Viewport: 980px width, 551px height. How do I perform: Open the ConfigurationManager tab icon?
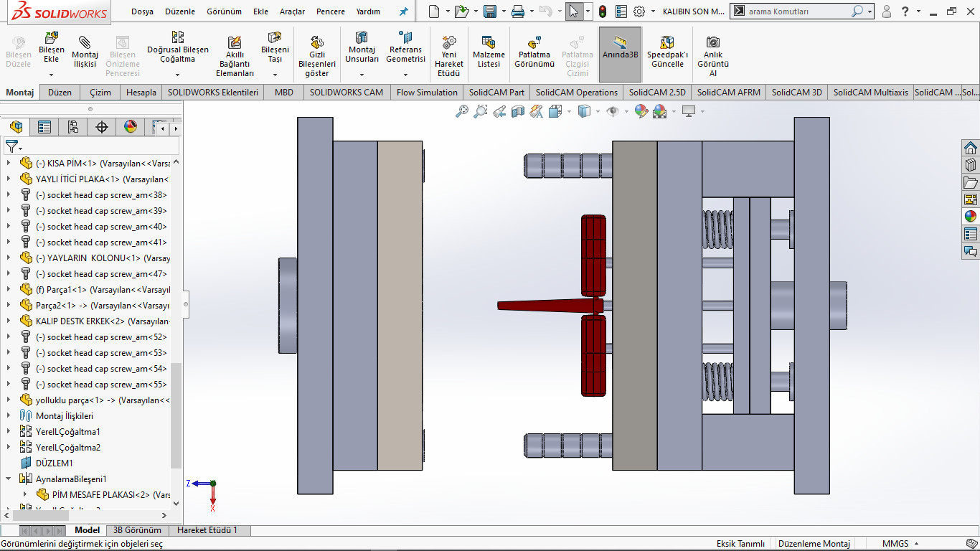73,127
